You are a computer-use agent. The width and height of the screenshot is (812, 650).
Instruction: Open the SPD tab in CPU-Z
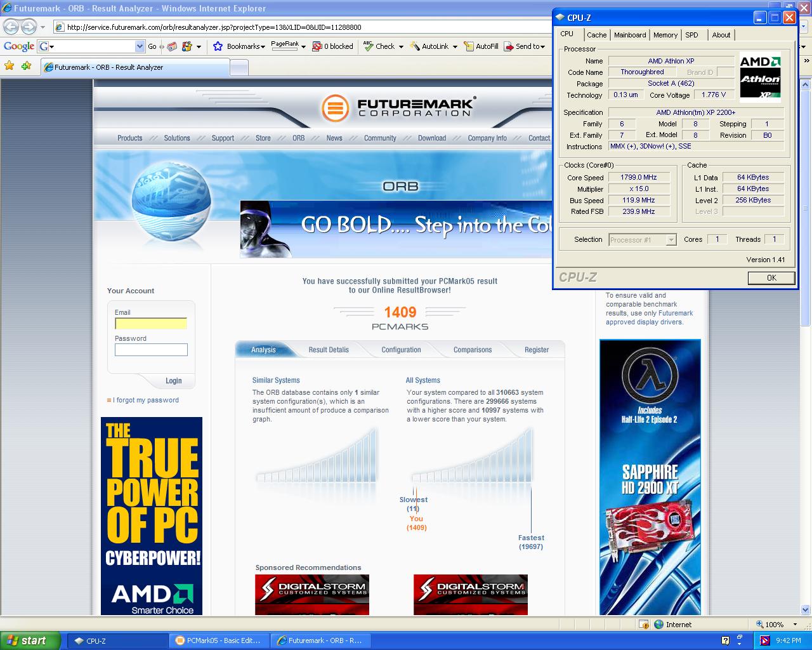(x=692, y=35)
